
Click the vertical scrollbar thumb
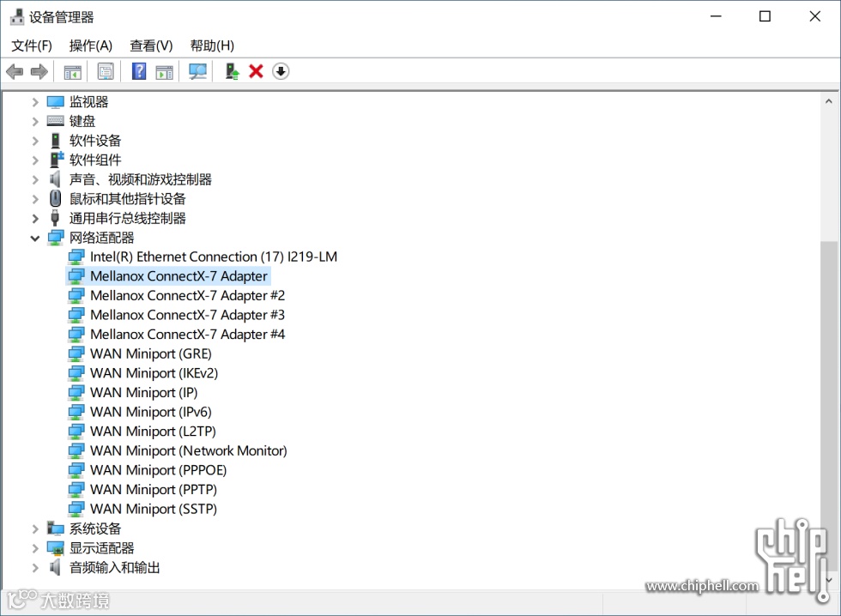click(829, 405)
